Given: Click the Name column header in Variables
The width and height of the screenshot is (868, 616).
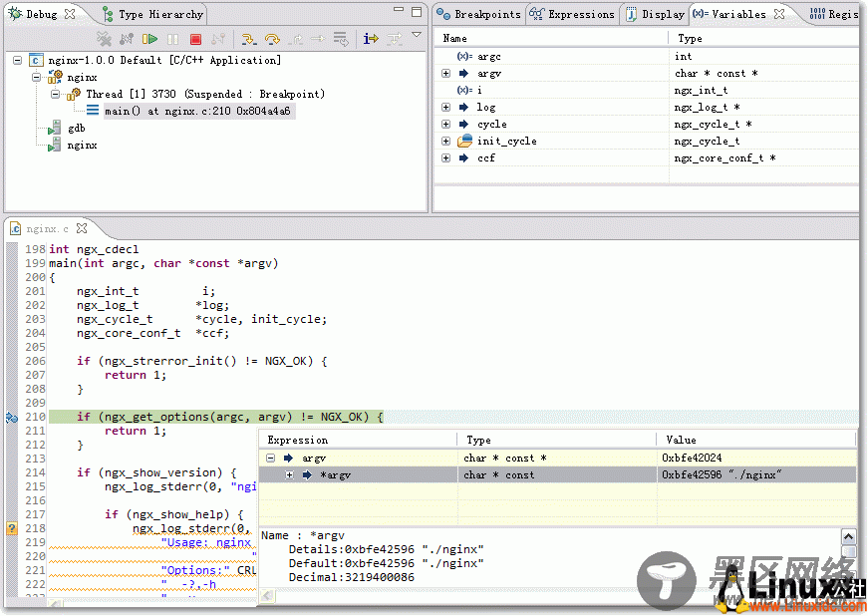Looking at the screenshot, I should click(x=455, y=38).
